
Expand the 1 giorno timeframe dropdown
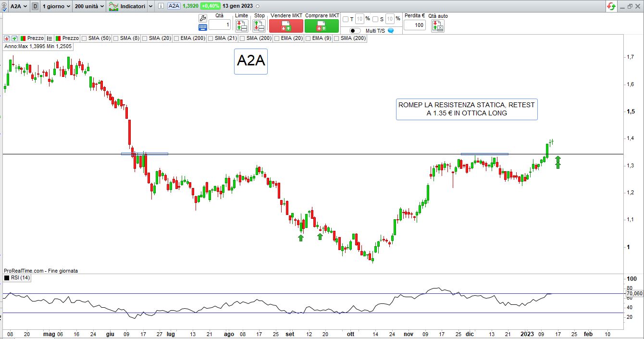(57, 6)
